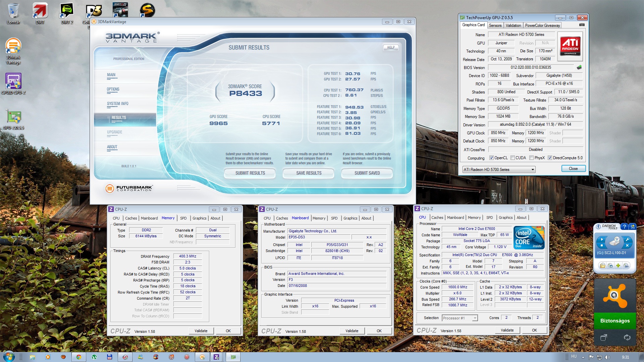Click the Daemon Tools add image plus icon
Screen dimensions: 644x362
[x=618, y=266]
